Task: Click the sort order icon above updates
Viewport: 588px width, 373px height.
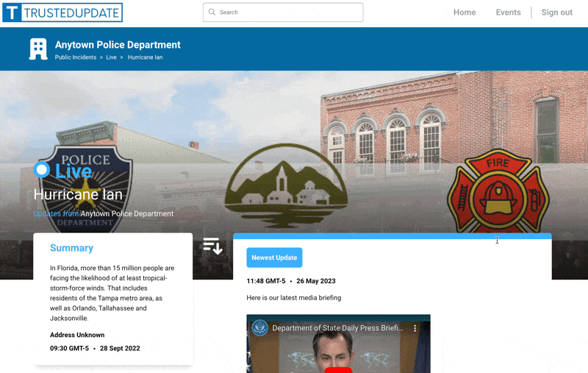Action: tap(212, 246)
